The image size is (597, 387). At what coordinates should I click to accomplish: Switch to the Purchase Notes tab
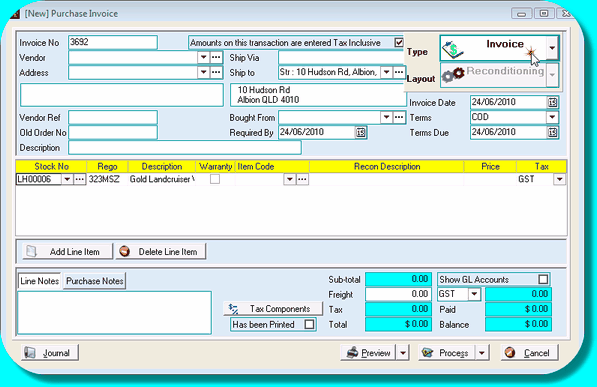94,281
